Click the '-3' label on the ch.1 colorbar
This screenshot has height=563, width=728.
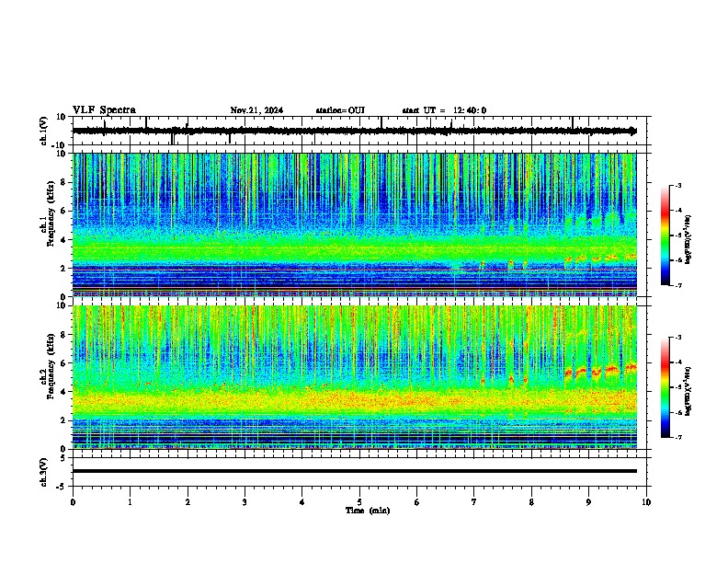point(677,186)
